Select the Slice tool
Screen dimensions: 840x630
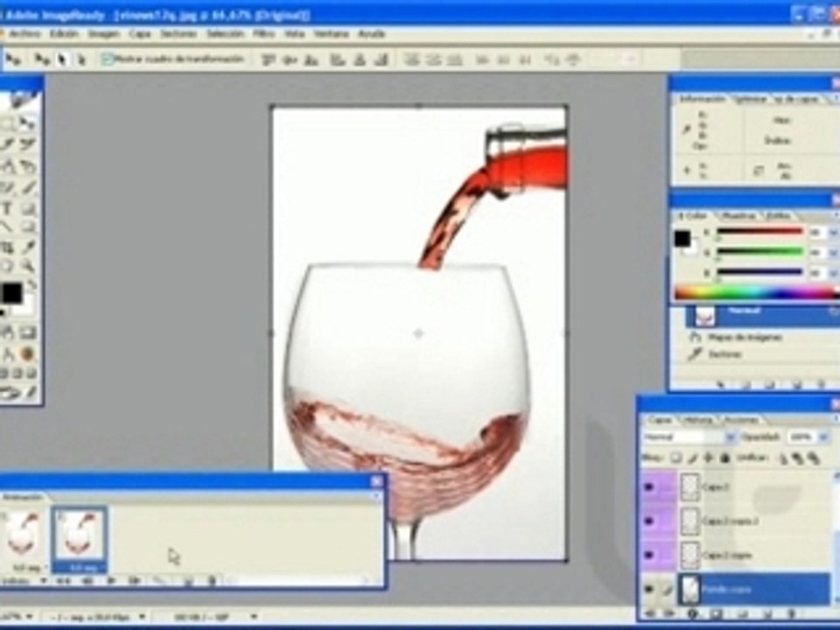pos(7,144)
